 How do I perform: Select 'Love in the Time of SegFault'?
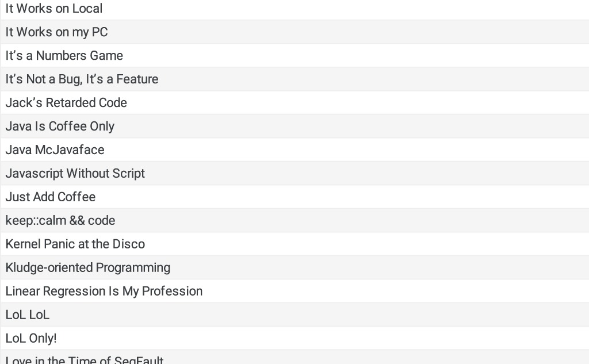(295, 357)
